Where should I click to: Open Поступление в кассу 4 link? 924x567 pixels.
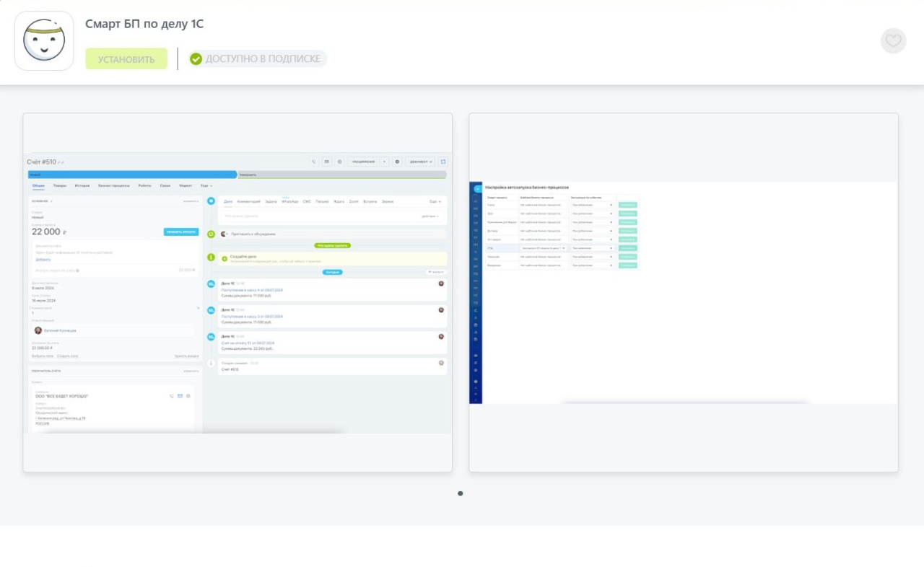coord(252,290)
